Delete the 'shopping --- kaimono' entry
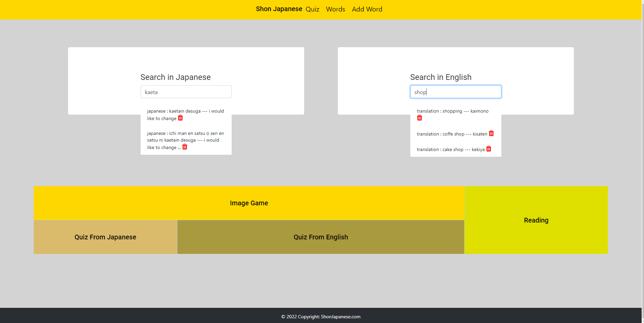 [x=419, y=118]
